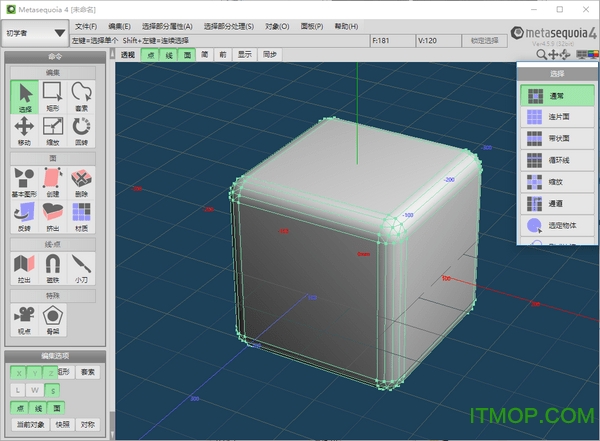The width and height of the screenshot is (600, 441).
Task: Activate the rotate tool with circular arrow
Action: point(81,131)
